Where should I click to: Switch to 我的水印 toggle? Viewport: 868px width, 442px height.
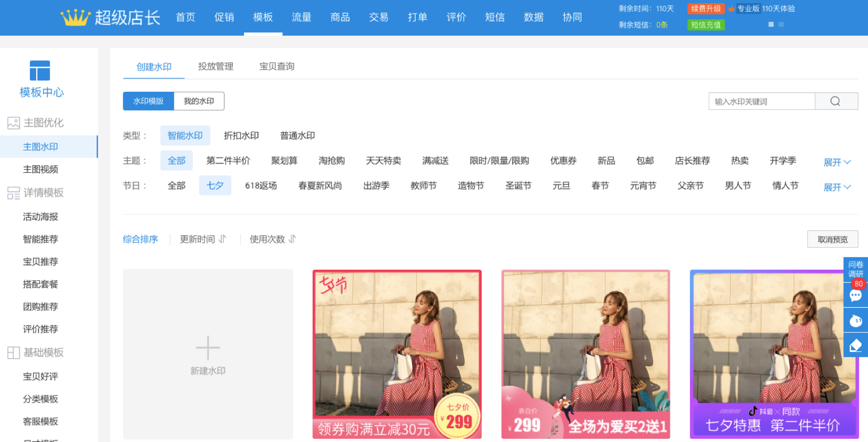pos(199,101)
